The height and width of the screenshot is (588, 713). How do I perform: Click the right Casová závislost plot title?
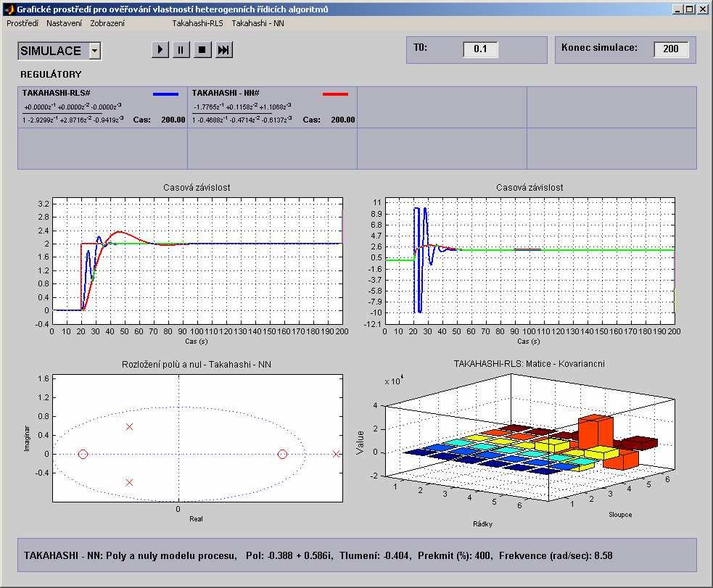tap(529, 187)
